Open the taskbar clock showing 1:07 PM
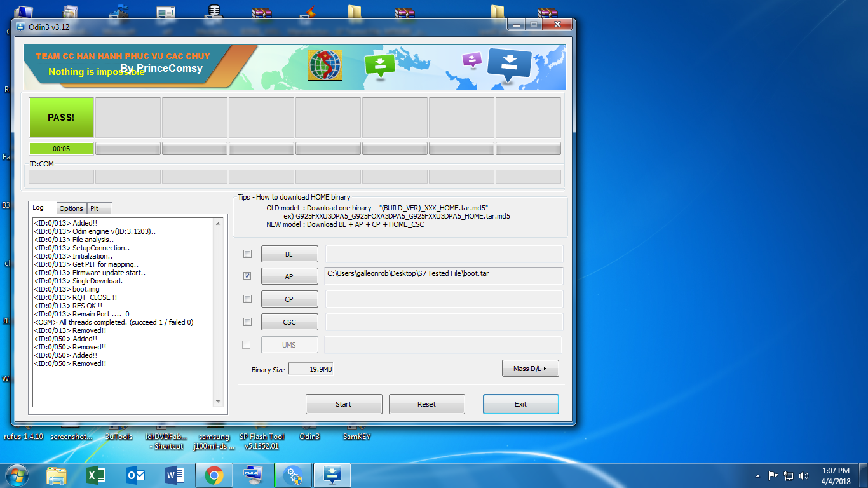 click(836, 475)
